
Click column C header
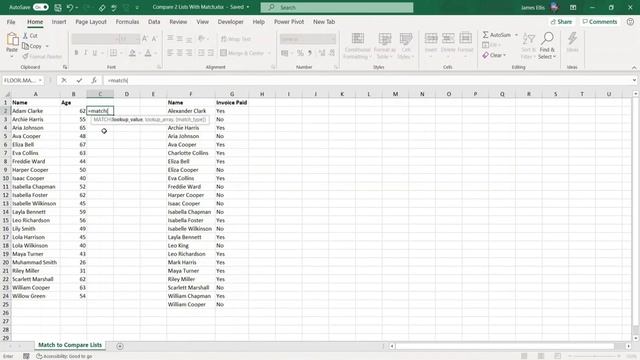(x=100, y=94)
